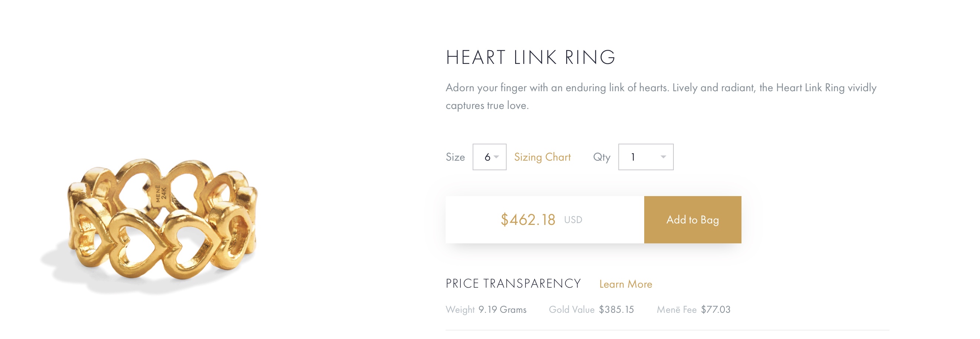Expand the Qty dropdown showing 1
Screen dimensions: 980x339
[x=645, y=157]
